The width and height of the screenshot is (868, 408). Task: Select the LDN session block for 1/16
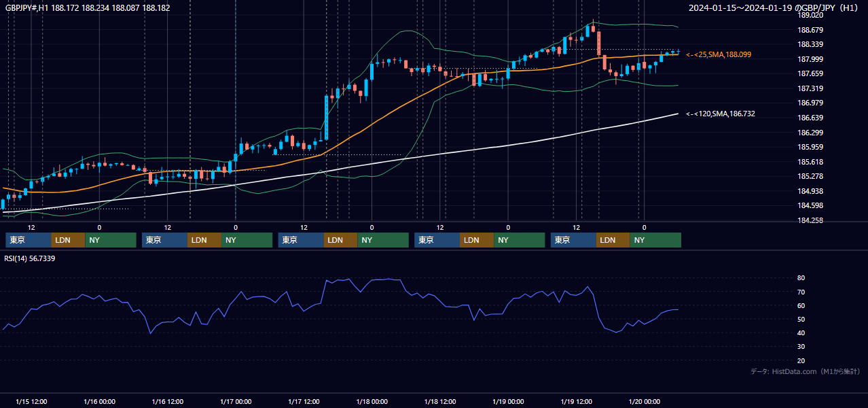[204, 240]
